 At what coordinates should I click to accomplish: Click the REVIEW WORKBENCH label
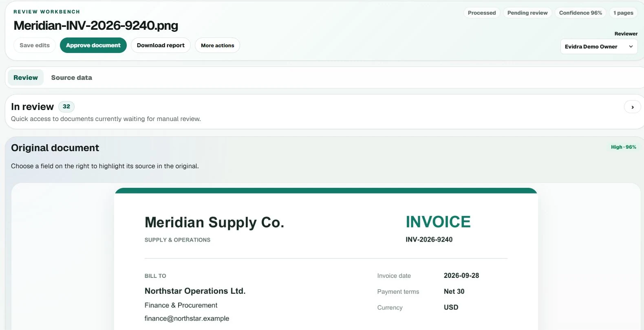(x=47, y=12)
